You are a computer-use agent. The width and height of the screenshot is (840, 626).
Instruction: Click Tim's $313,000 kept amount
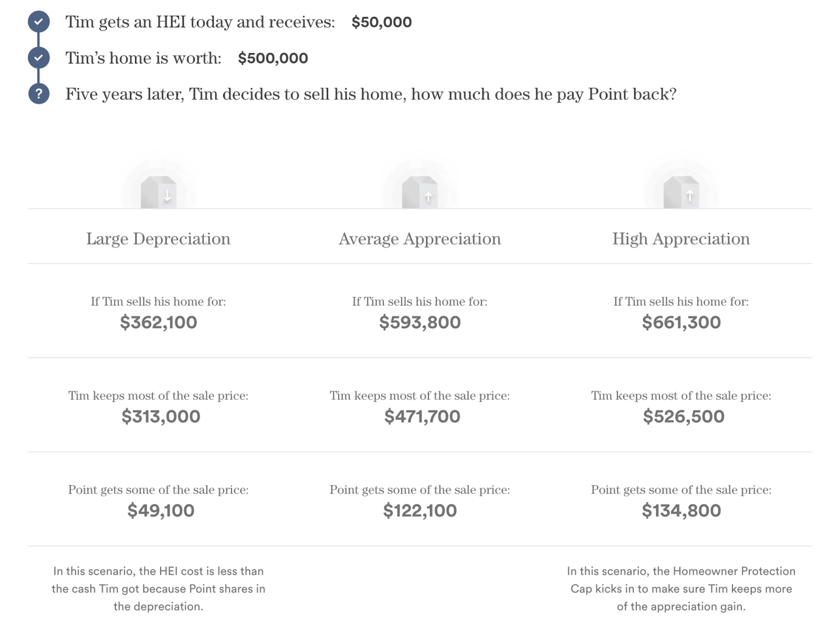(x=161, y=416)
